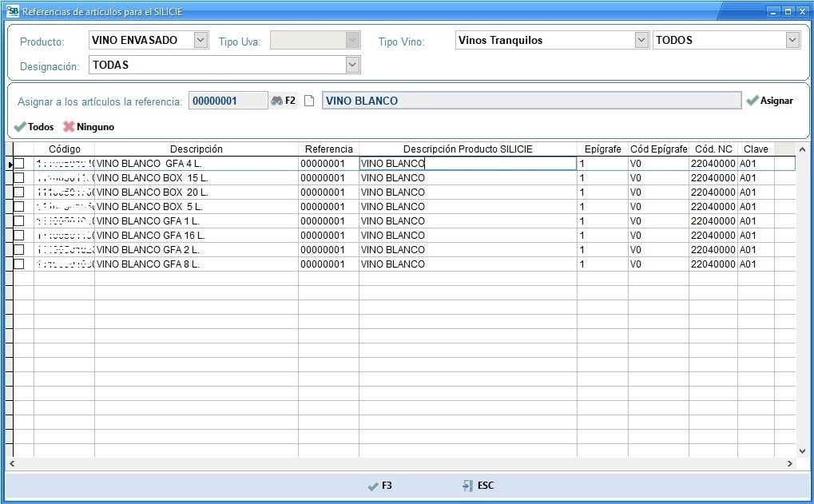
Task: Click the horizontal scrollbar right arrow
Action: (790, 464)
